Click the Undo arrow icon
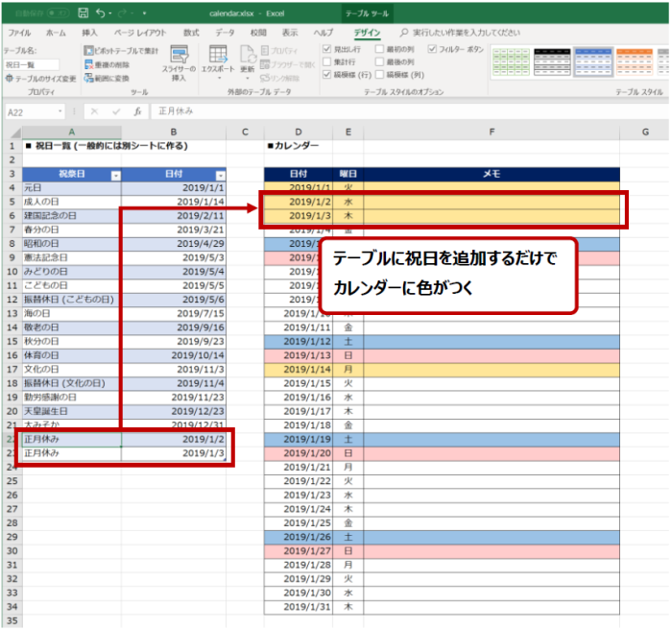672x630 pixels. pyautogui.click(x=101, y=14)
